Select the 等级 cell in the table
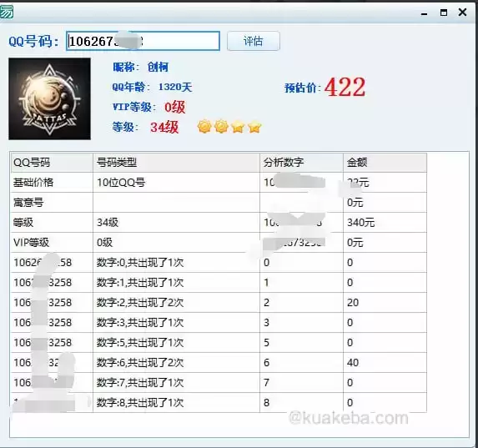Image resolution: width=478 pixels, height=448 pixels. coord(52,223)
